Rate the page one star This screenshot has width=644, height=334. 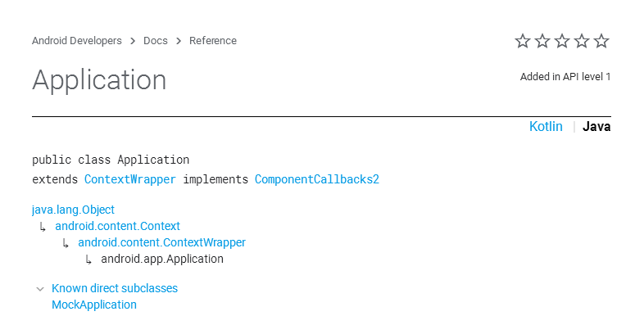[523, 41]
